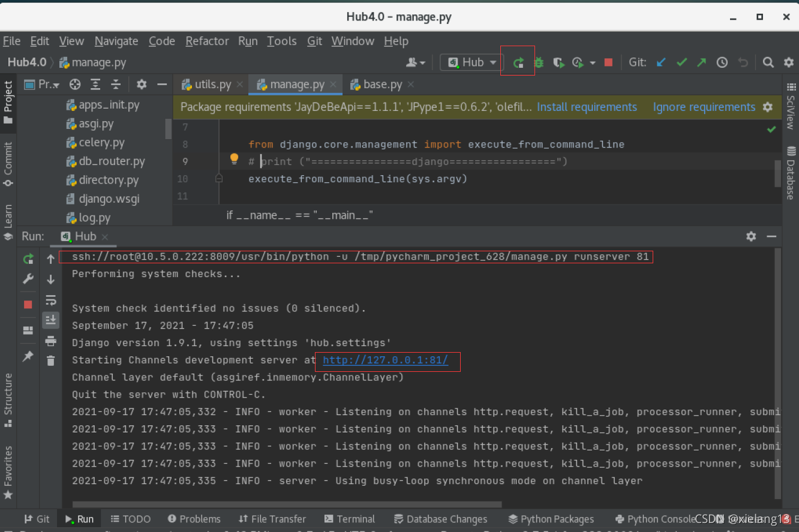Expand the run-with-coverage dropdown arrow
799x532 pixels.
(x=592, y=62)
